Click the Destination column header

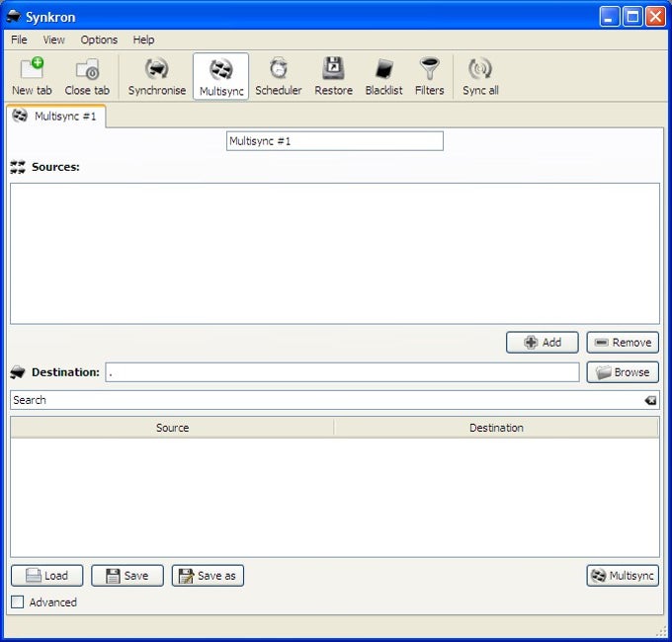(496, 428)
